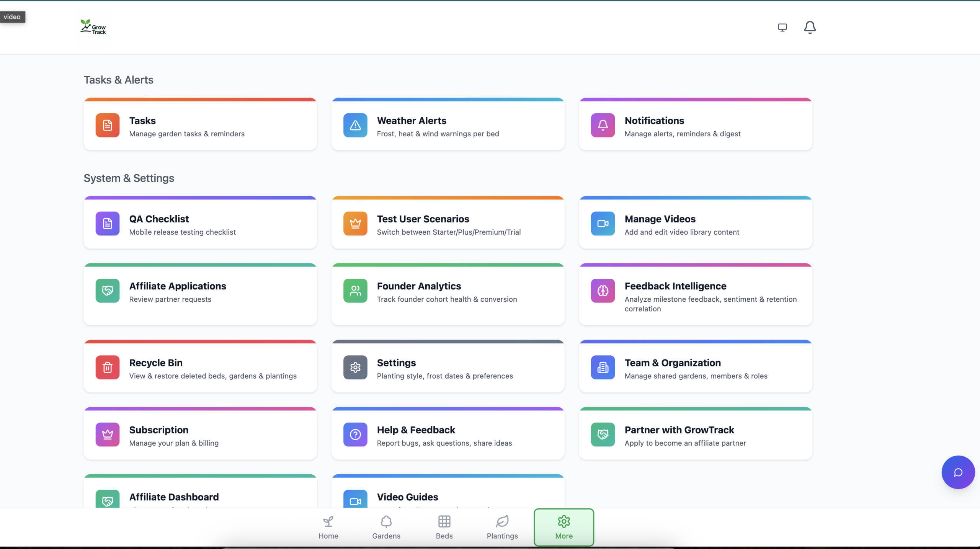Click the Settings gear card icon
The width and height of the screenshot is (980, 549).
click(355, 367)
